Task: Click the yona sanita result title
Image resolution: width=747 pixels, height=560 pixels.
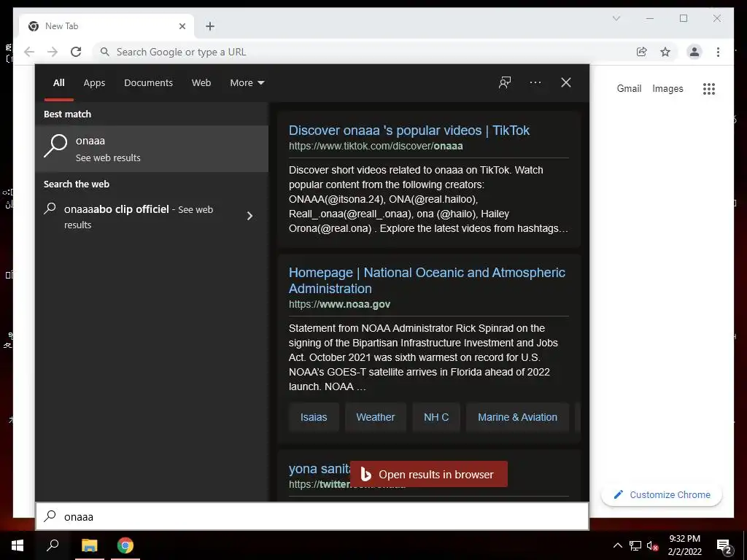Action: 320,469
